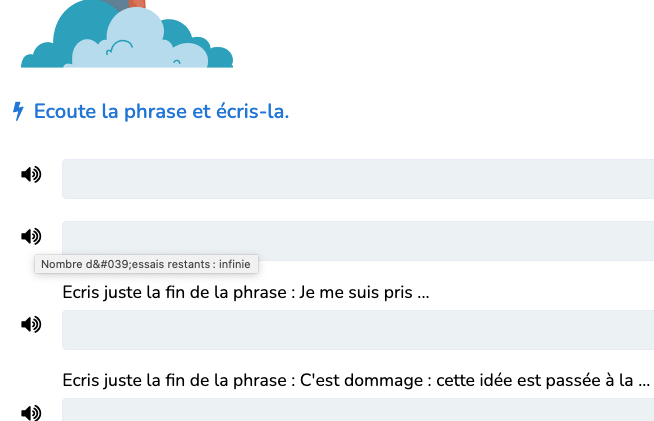Focus the second answer text field
Viewport: 654px width, 421px height.
pyautogui.click(x=358, y=241)
